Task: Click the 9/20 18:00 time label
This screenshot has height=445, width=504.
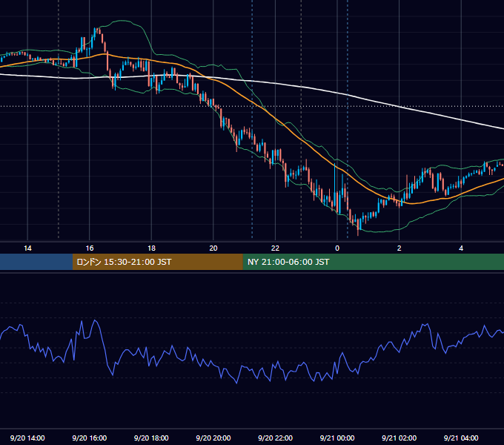Action: tap(151, 438)
